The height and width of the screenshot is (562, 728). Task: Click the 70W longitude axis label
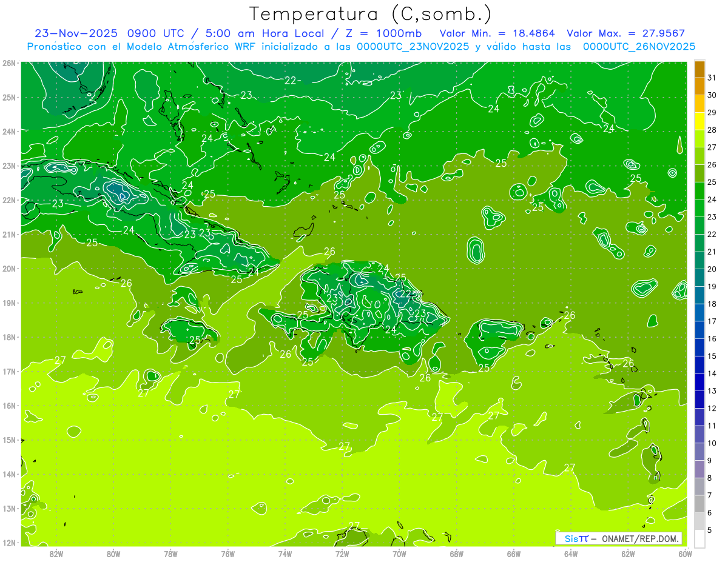(x=399, y=554)
